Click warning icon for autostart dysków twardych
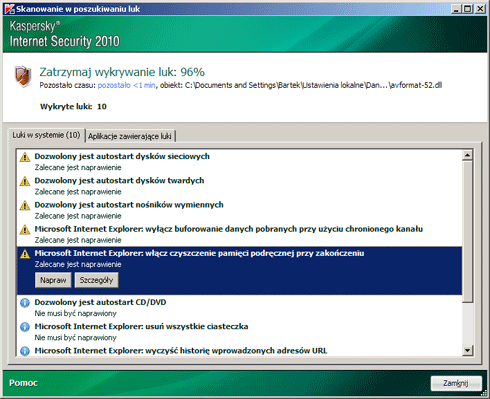490x399 pixels. point(25,181)
